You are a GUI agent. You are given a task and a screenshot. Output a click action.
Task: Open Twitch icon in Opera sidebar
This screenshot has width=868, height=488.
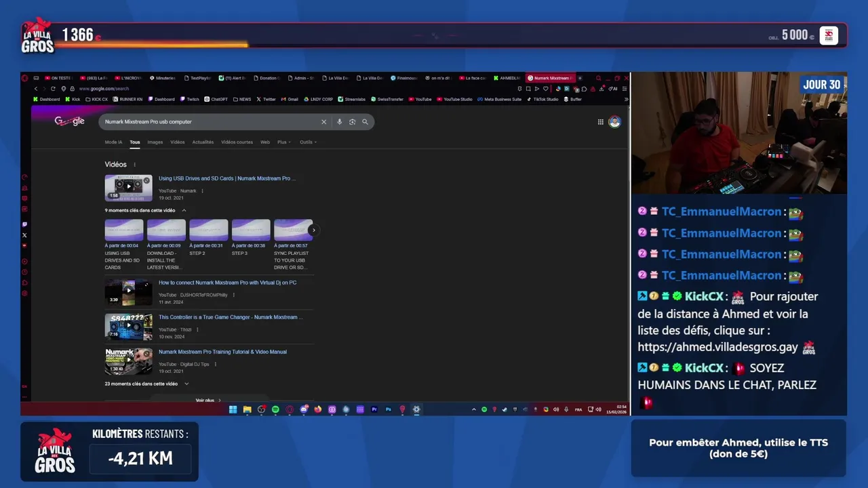coord(24,224)
